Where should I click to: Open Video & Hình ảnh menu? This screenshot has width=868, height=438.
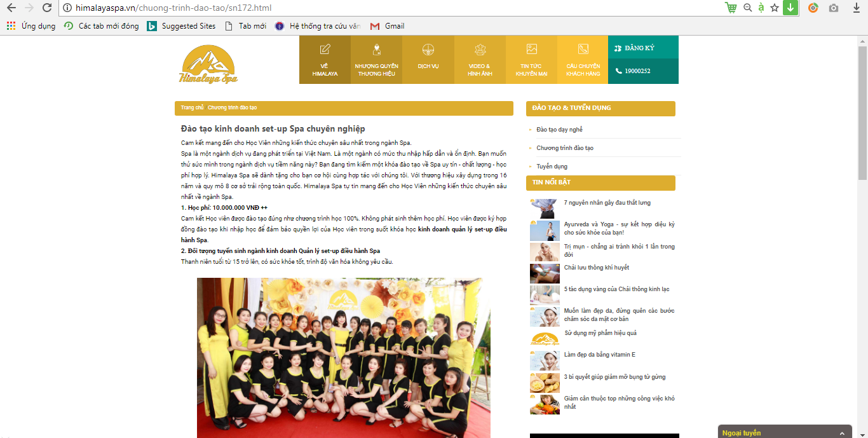pyautogui.click(x=480, y=60)
